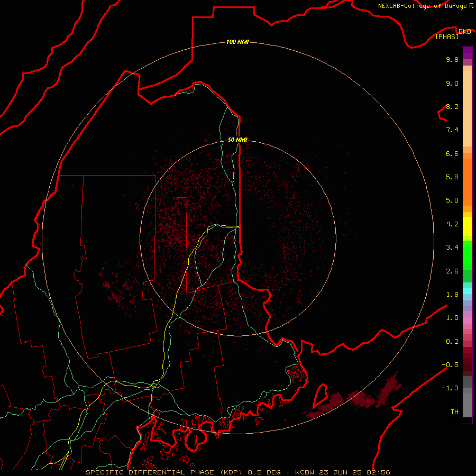
Task: Select the "5.0" scale value
Action: tap(452, 200)
